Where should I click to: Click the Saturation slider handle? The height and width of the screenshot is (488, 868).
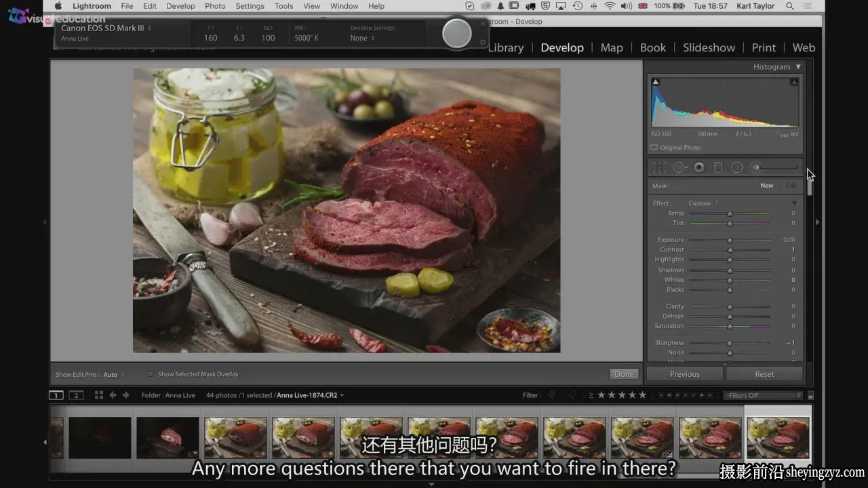pos(730,326)
